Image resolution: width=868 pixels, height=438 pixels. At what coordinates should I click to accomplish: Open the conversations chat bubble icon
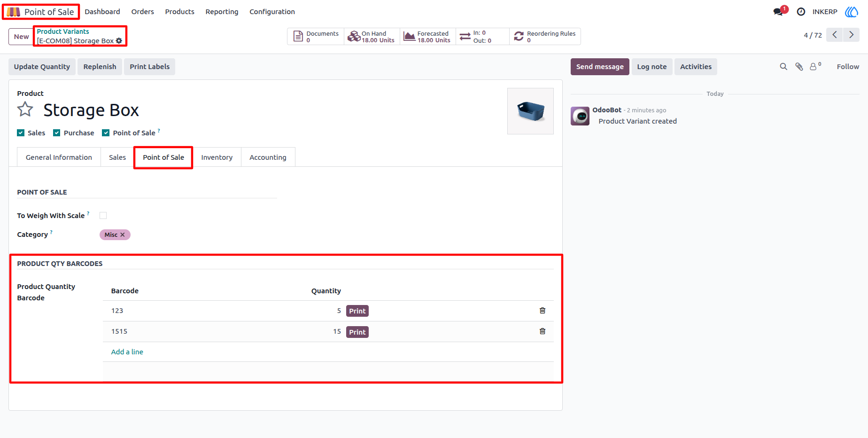pyautogui.click(x=778, y=12)
